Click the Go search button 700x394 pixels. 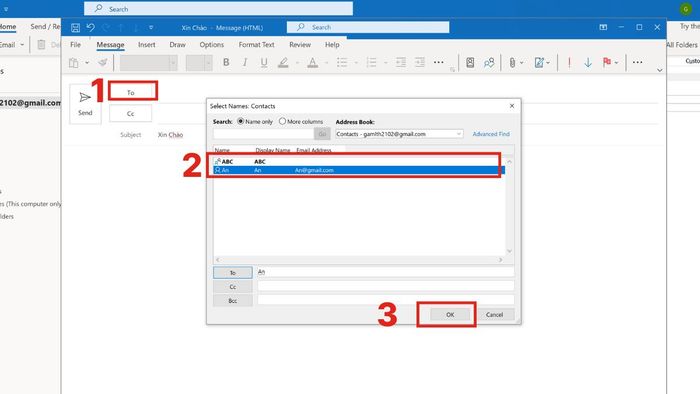click(322, 134)
